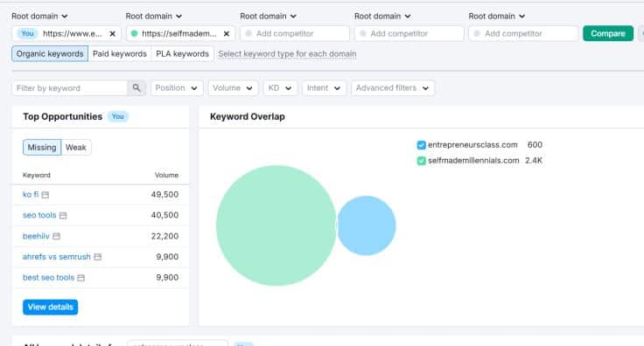Click the 'You' domain URL field
This screenshot has width=644, height=346.
[66, 33]
